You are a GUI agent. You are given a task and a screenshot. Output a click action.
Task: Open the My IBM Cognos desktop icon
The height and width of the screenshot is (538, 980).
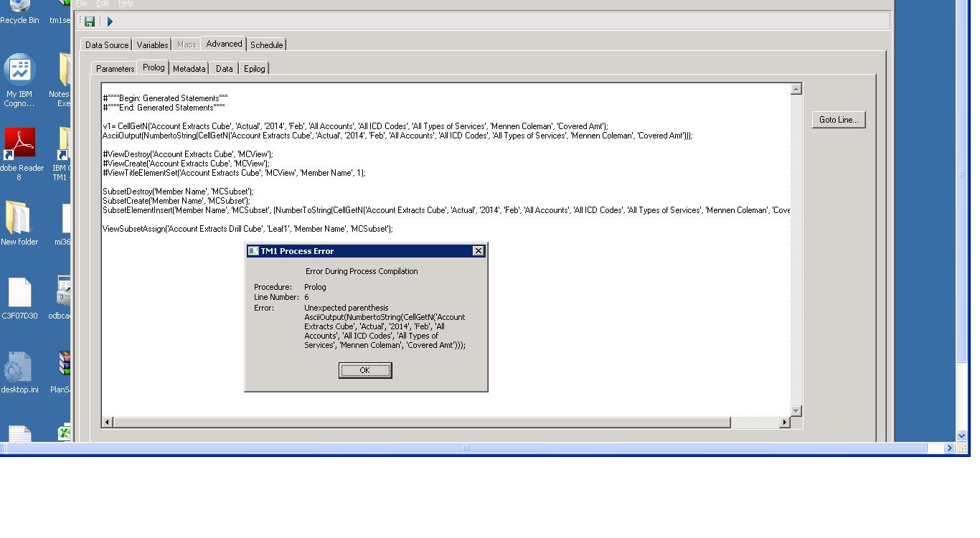[19, 72]
